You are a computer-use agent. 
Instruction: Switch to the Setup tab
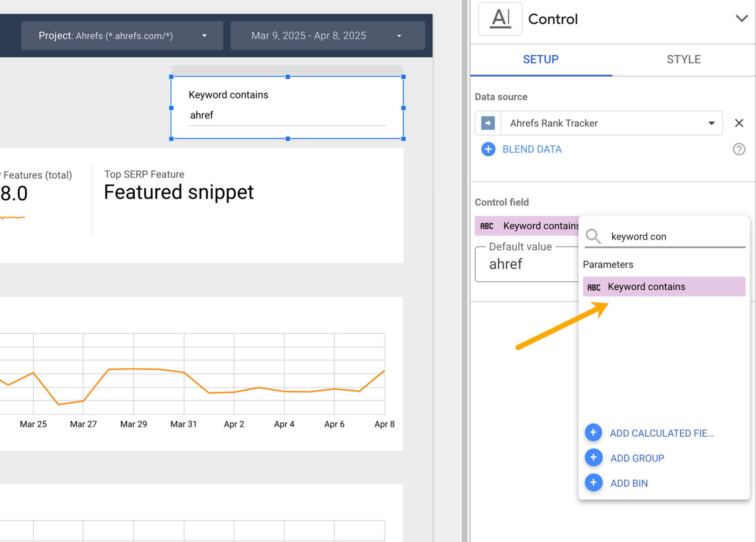540,59
